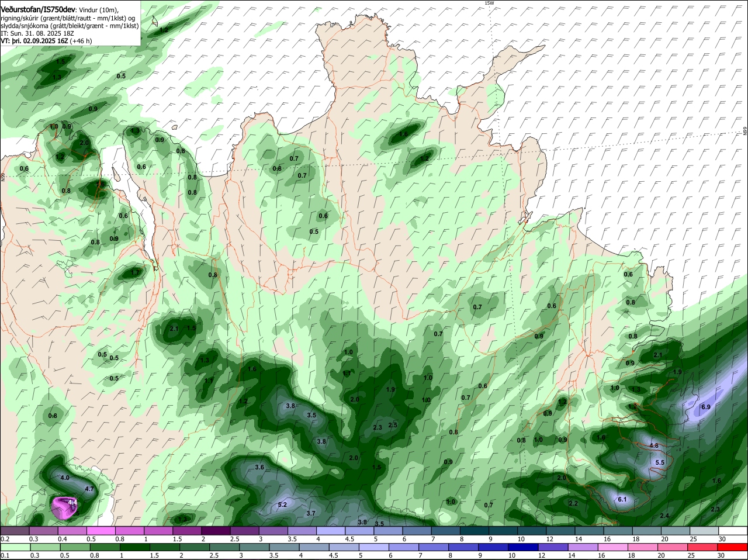The width and height of the screenshot is (748, 560).
Task: Select the 3.6 precipitation value on the map
Action: [x=260, y=467]
